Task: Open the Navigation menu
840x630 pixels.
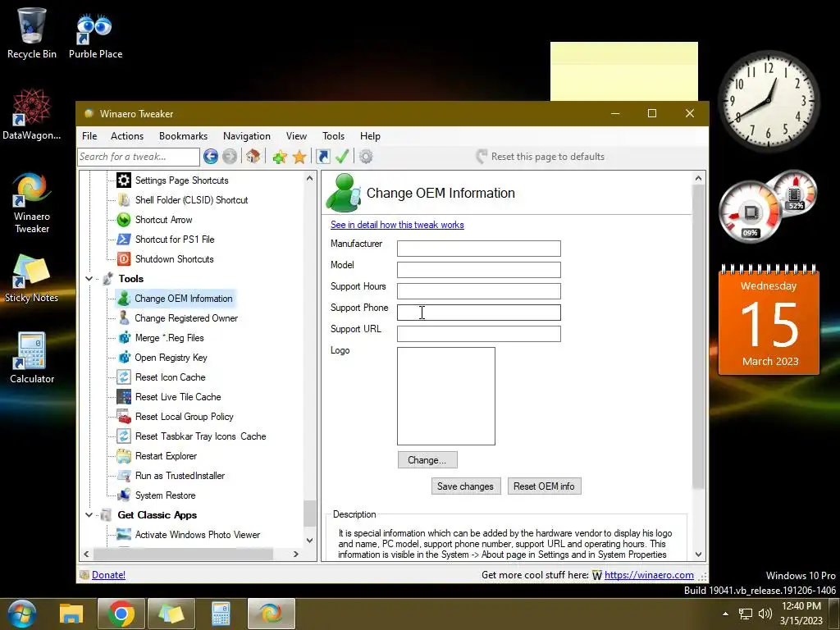Action: point(246,136)
